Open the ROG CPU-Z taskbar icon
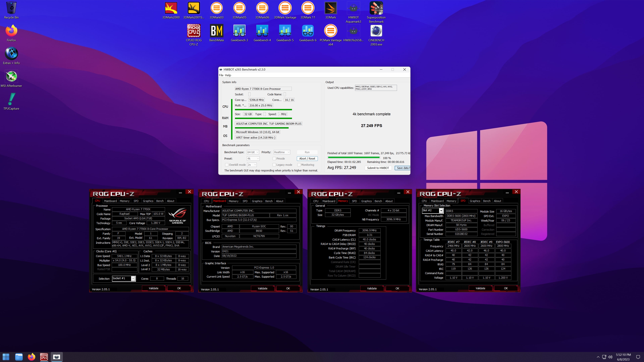 44,357
